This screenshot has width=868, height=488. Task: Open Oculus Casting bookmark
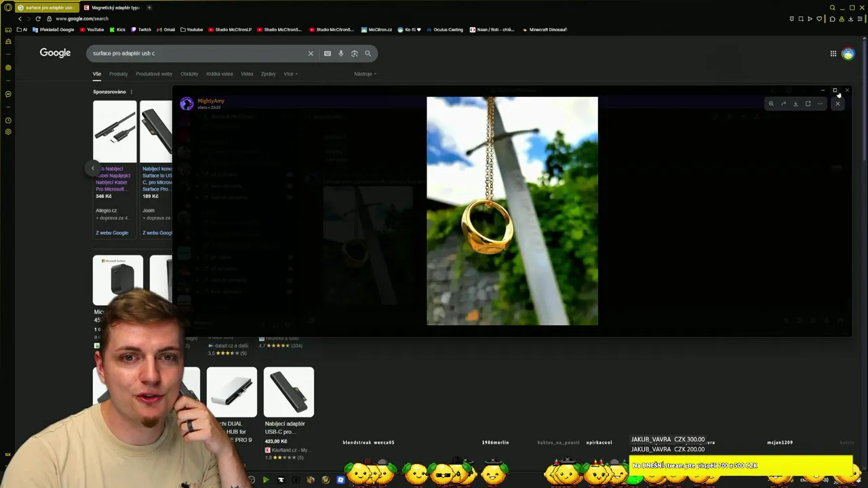(445, 30)
